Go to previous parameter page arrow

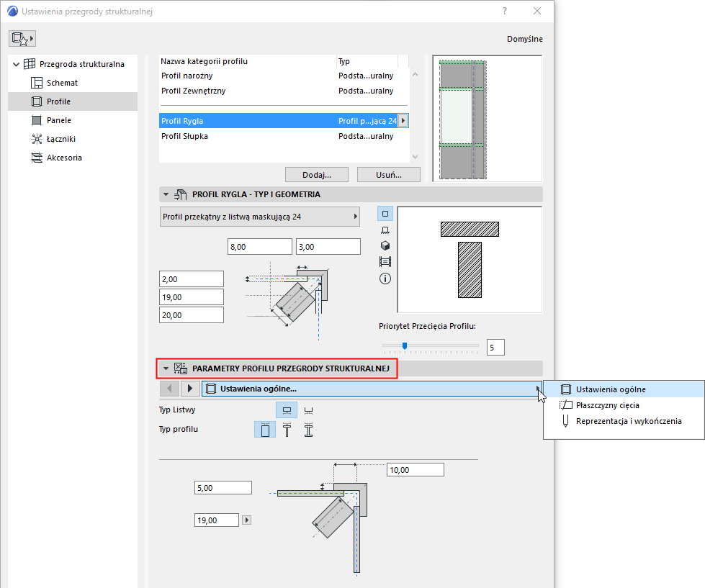tap(169, 389)
